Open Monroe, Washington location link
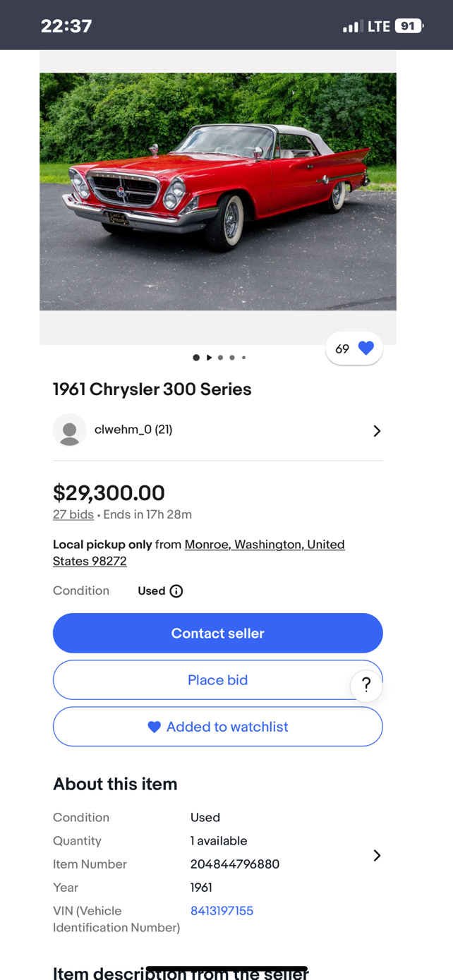Viewport: 453px width, 980px height. (265, 545)
